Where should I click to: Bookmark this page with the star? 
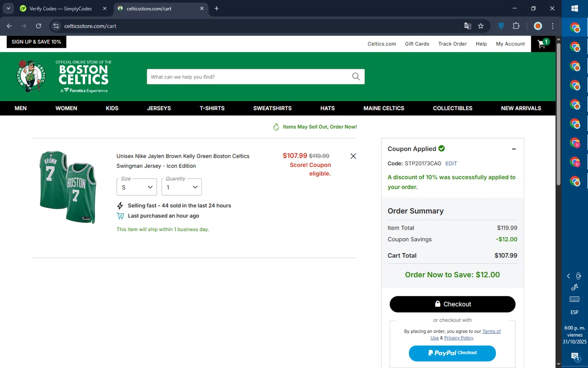click(481, 26)
